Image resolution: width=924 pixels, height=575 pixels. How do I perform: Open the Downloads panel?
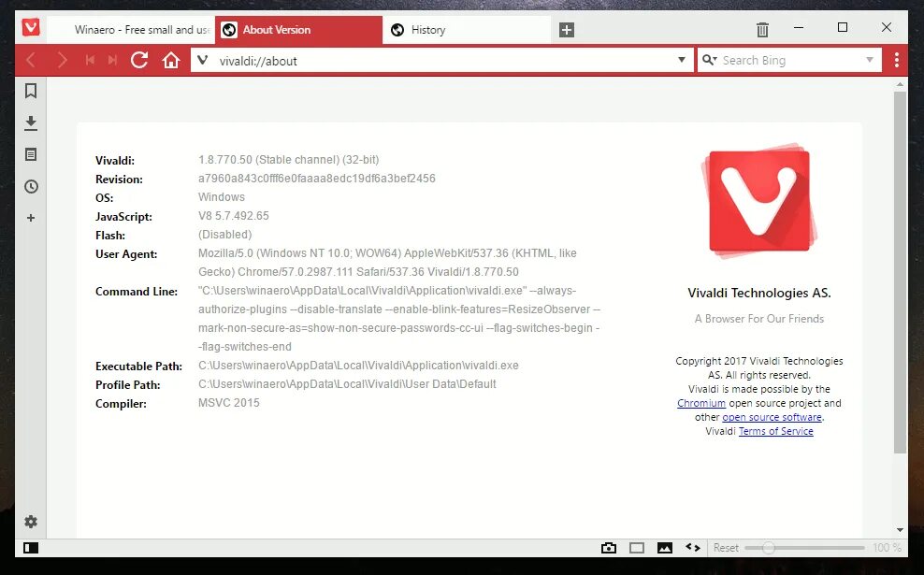(31, 122)
